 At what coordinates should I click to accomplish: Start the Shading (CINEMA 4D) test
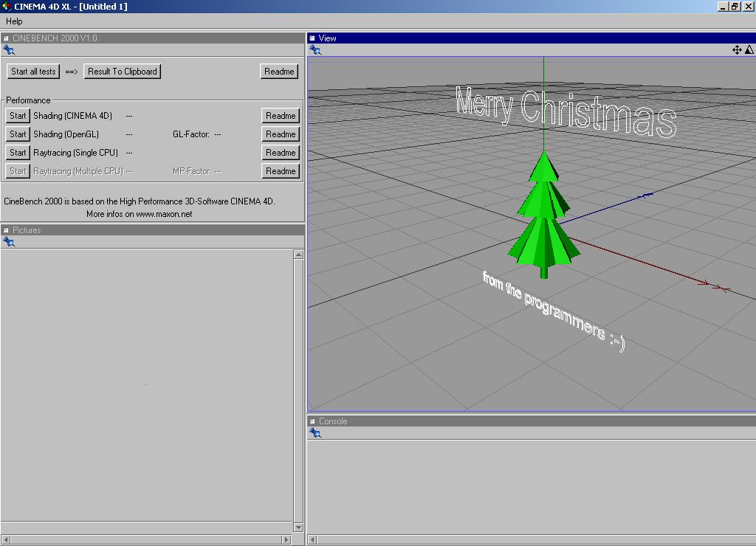18,116
